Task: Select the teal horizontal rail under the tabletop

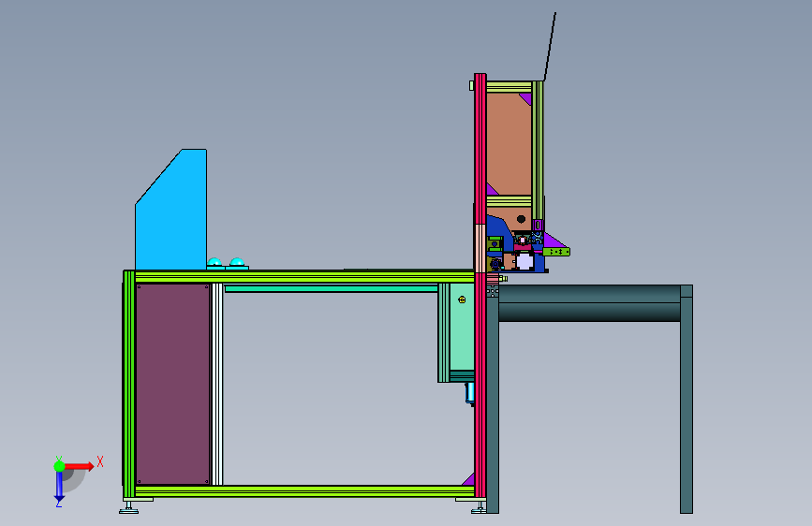Action: pos(332,289)
